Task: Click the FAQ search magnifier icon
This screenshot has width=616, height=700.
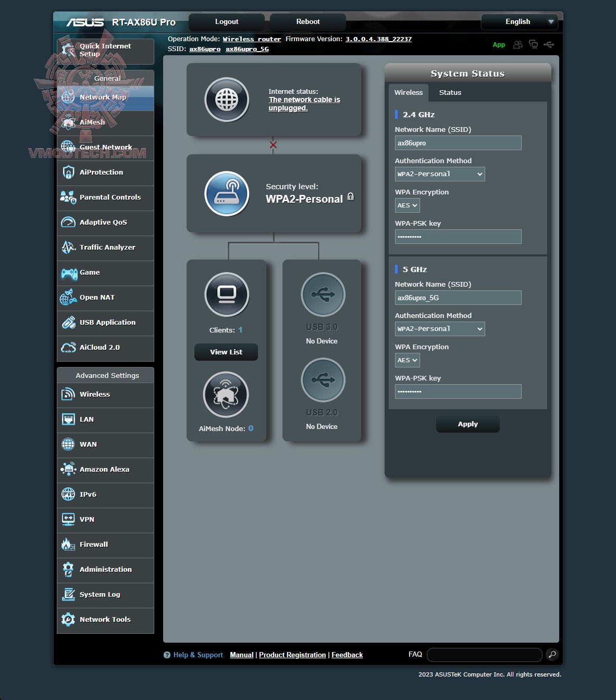Action: pos(552,654)
